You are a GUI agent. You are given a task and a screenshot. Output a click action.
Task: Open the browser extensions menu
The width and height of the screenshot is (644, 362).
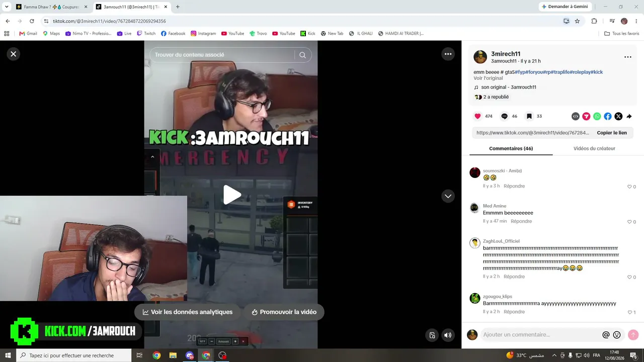coord(594,21)
